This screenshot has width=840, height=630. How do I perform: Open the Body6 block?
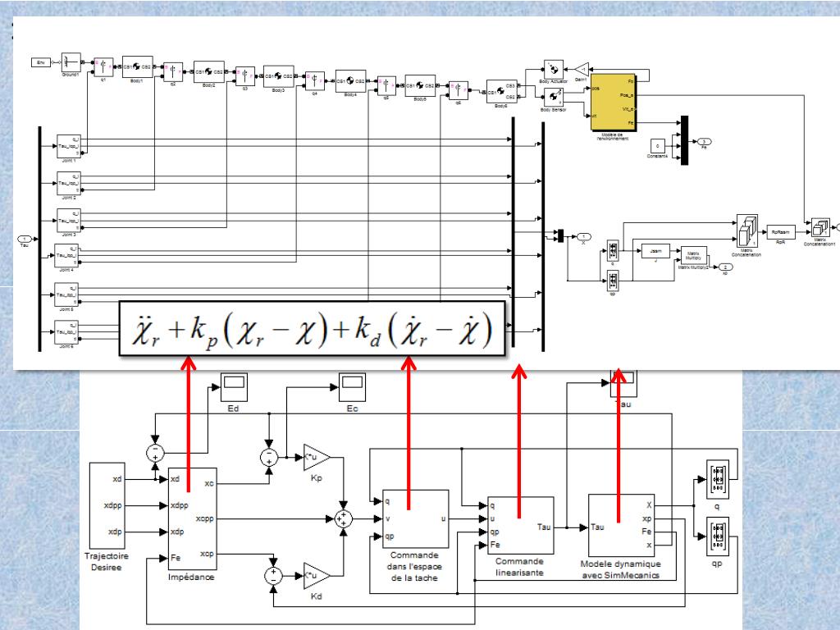501,92
